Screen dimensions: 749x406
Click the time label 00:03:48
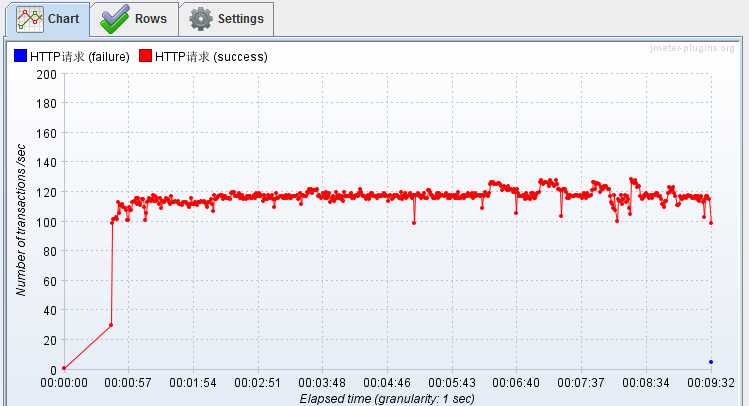pos(322,383)
